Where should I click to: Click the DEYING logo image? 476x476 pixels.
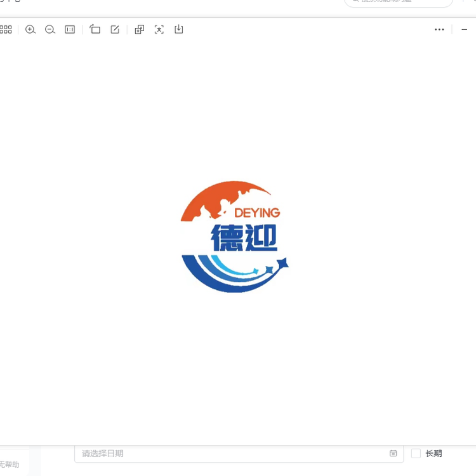(x=234, y=237)
